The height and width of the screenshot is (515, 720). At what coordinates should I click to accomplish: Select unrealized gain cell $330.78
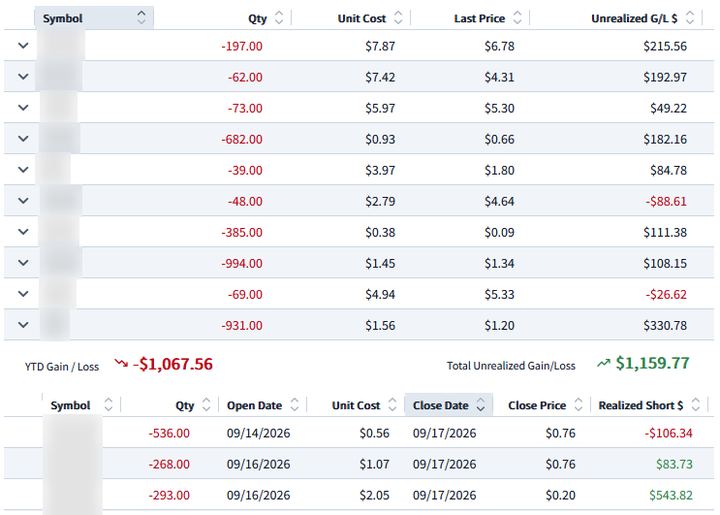[x=665, y=325]
